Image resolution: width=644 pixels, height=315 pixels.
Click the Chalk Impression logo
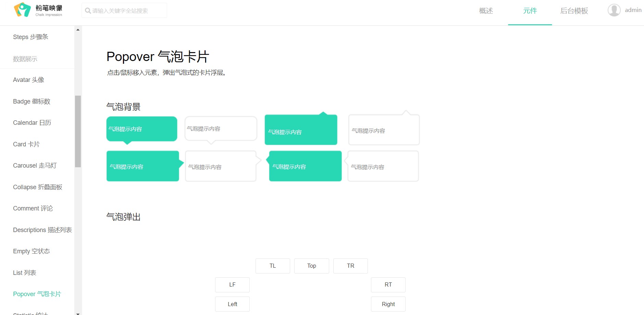38,10
